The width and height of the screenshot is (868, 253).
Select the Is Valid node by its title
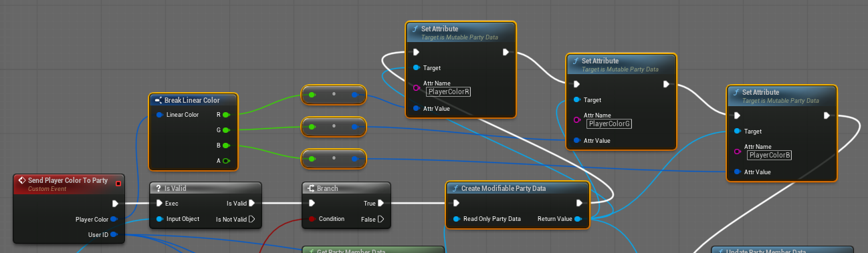pos(175,188)
